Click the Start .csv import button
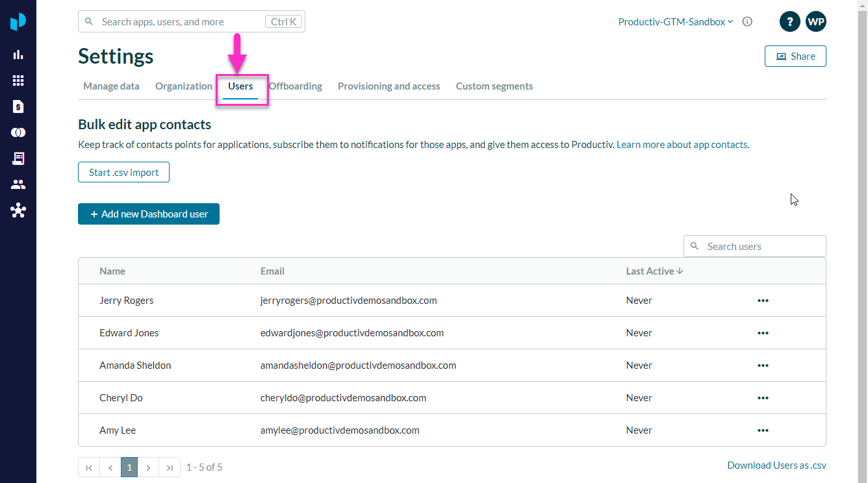 click(123, 173)
